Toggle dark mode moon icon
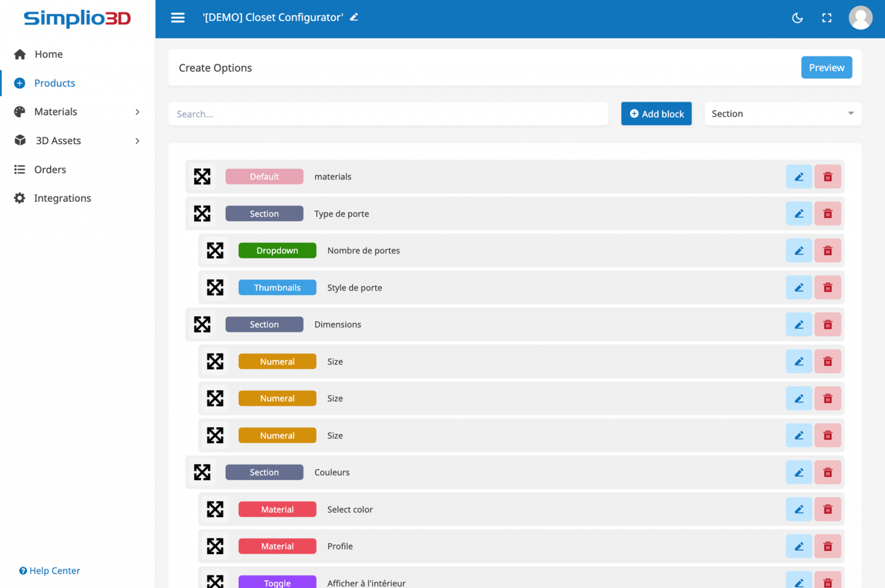The height and width of the screenshot is (588, 885). coord(797,18)
